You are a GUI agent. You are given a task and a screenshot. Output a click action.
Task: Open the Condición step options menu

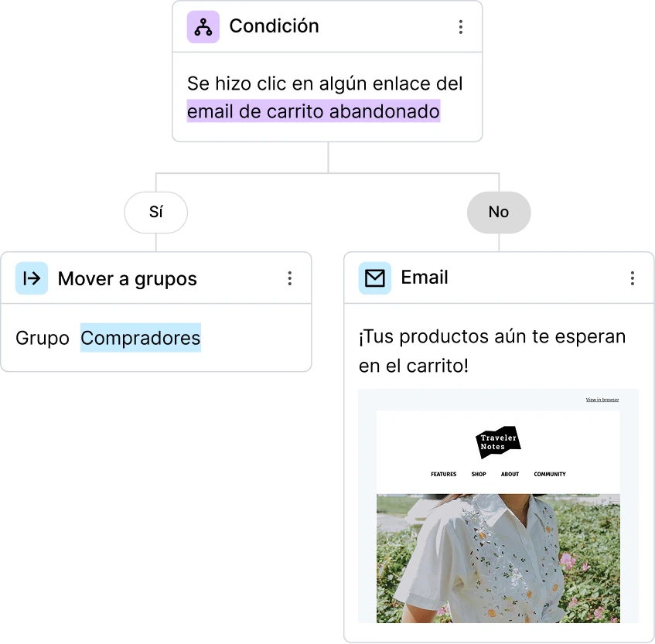pyautogui.click(x=461, y=27)
